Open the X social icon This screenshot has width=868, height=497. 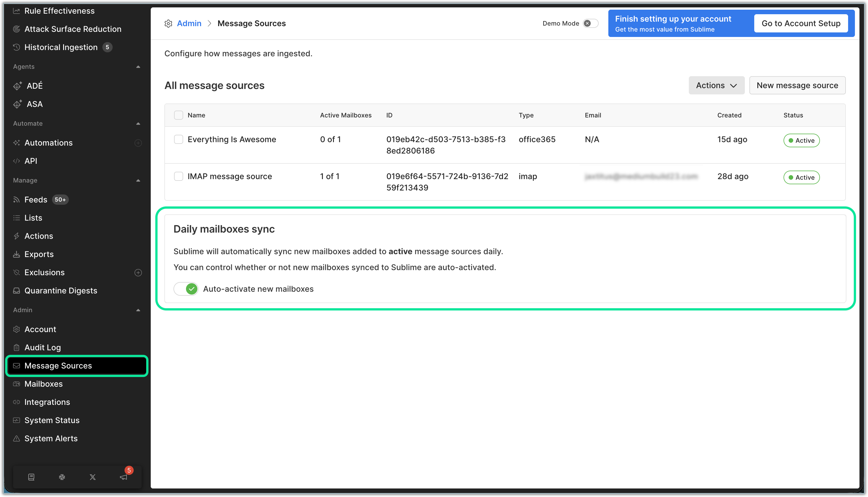click(92, 477)
